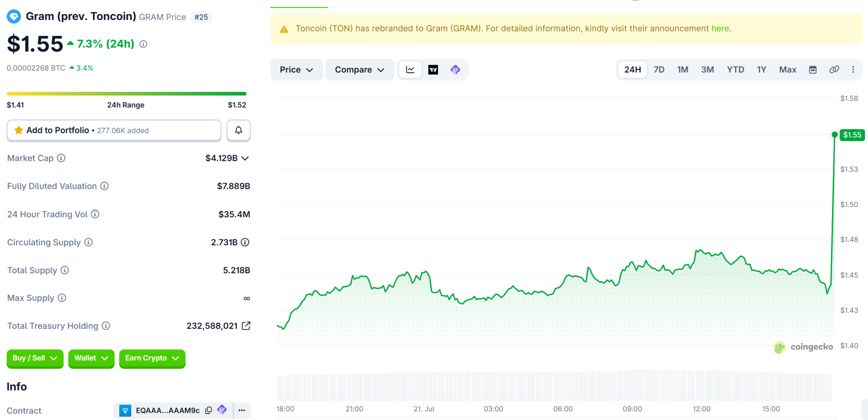Select the 1M time range tab

click(683, 70)
